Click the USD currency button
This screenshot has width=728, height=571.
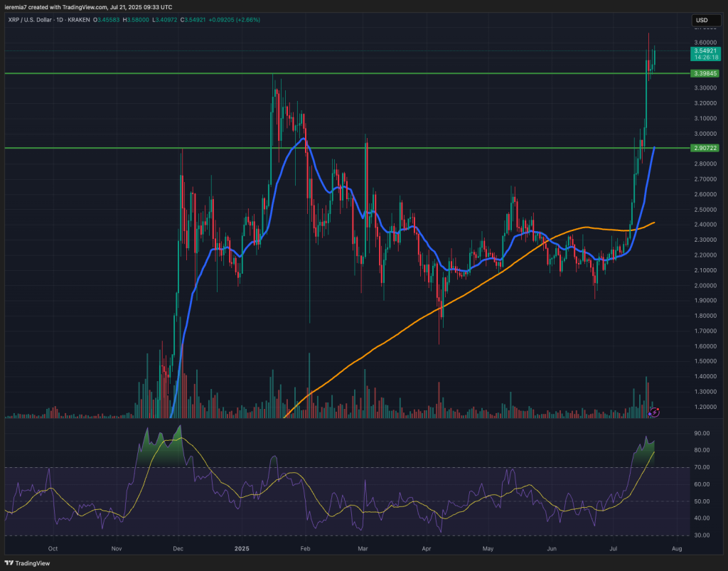coord(706,20)
